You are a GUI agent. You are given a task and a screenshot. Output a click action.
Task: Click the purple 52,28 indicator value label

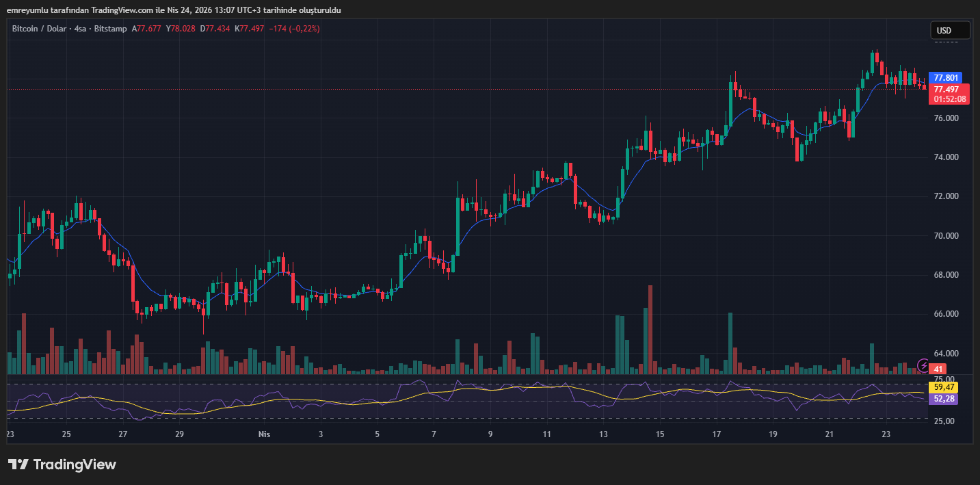tap(944, 398)
